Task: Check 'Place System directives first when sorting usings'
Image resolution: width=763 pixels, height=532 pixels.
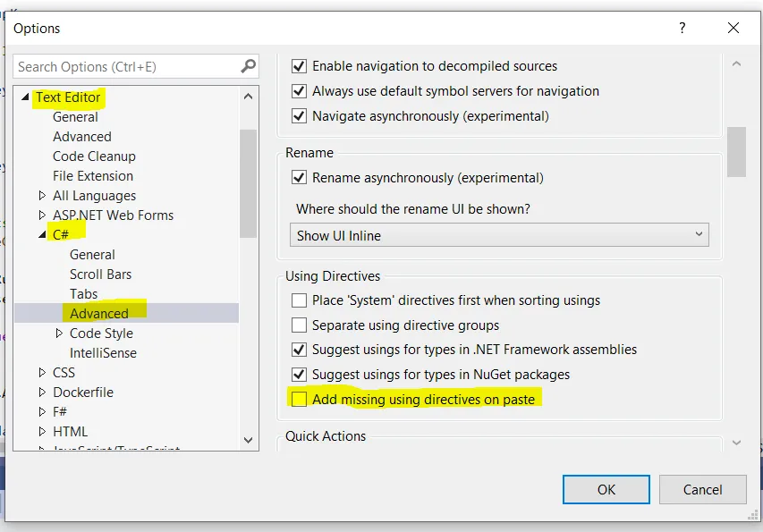Action: pyautogui.click(x=299, y=301)
